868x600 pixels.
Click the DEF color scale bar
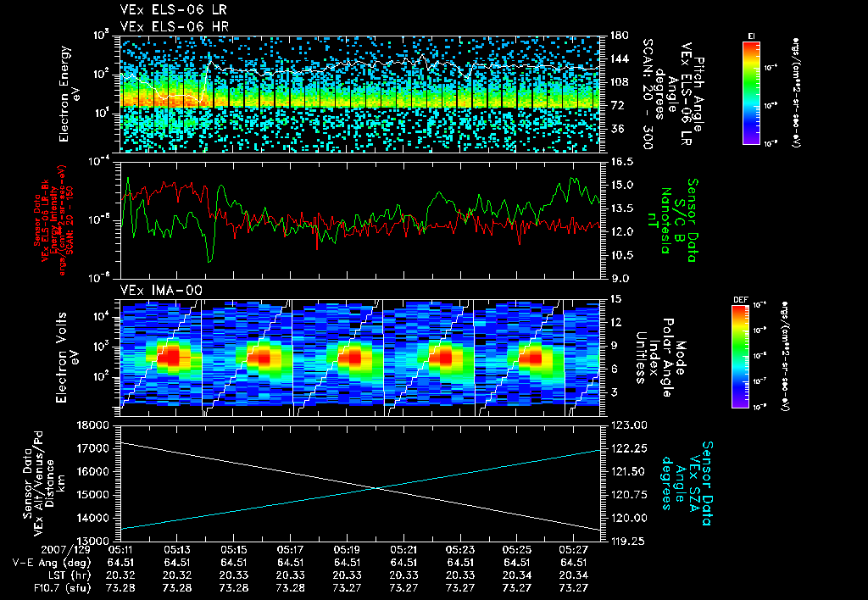(x=740, y=357)
